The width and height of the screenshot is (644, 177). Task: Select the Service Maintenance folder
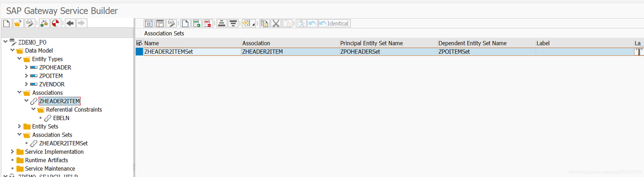pyautogui.click(x=50, y=169)
